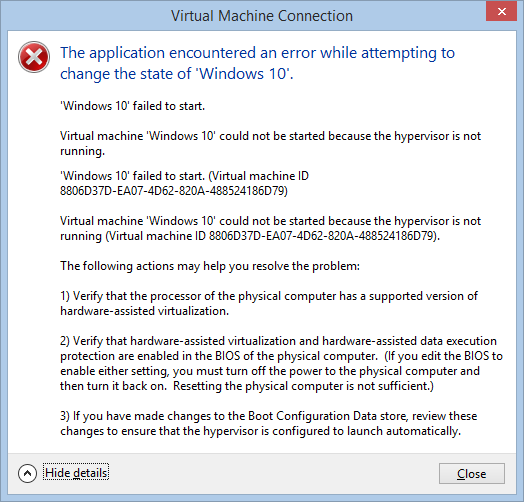Click 'The following actions may help' line
The image size is (524, 502).
click(210, 266)
